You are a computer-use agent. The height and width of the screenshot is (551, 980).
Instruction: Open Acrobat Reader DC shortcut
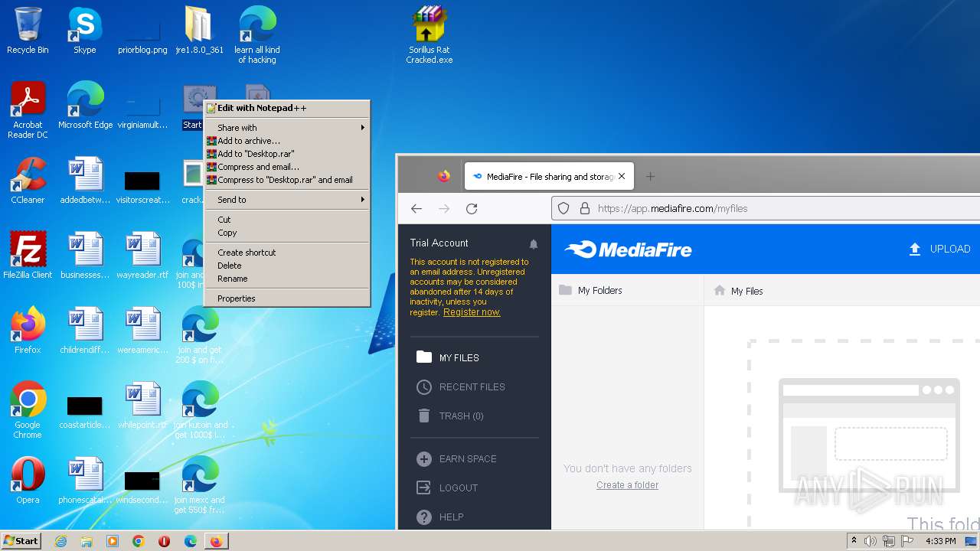[x=28, y=110]
